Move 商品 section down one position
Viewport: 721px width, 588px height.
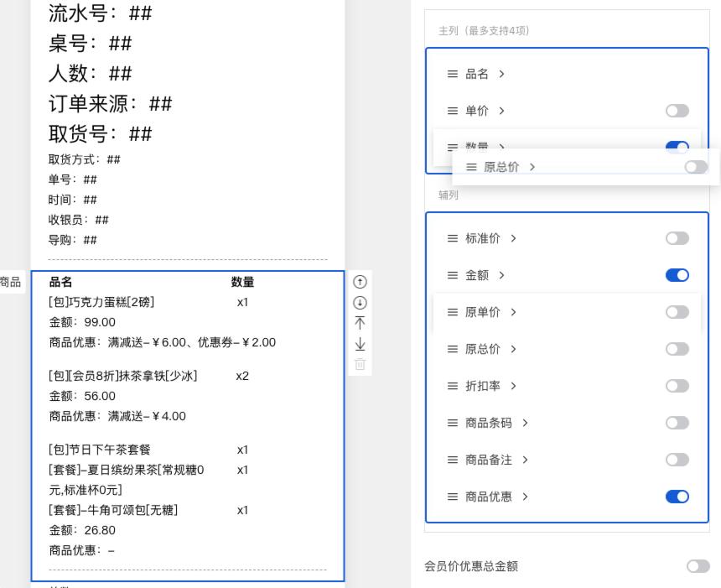pyautogui.click(x=360, y=303)
